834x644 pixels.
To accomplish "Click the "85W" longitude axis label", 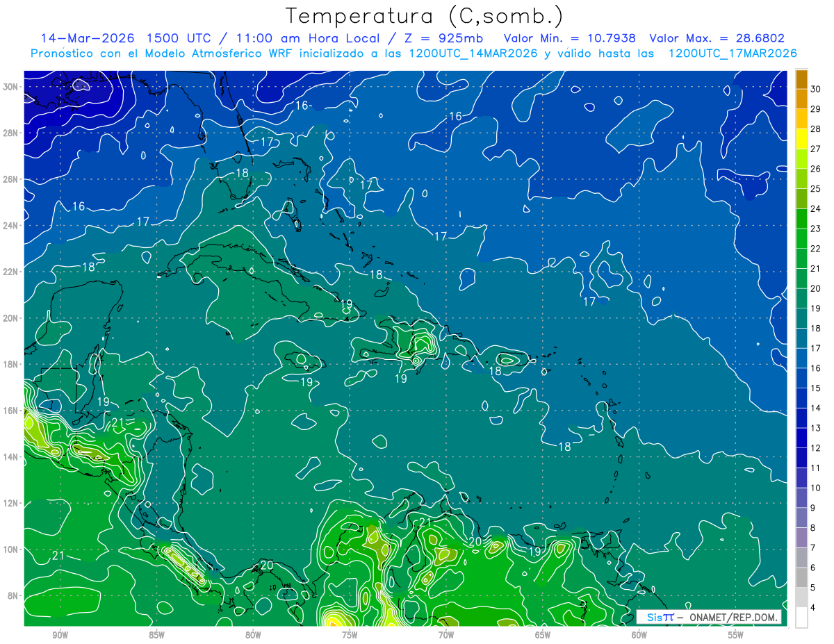I will click(156, 635).
